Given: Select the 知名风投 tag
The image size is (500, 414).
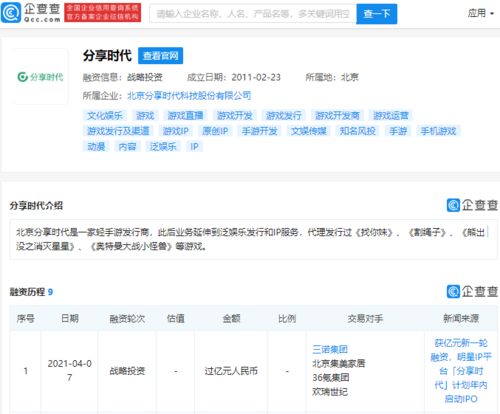Looking at the screenshot, I should pyautogui.click(x=358, y=131).
